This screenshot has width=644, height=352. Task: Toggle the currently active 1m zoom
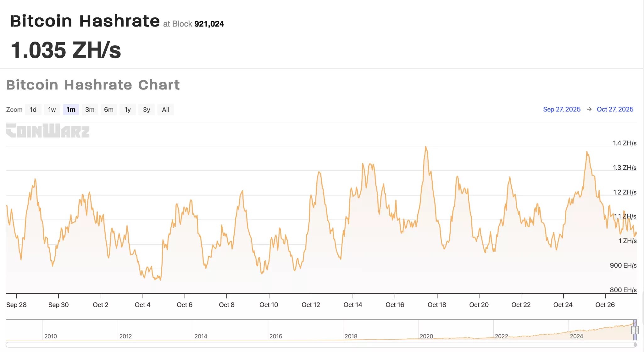pos(71,109)
